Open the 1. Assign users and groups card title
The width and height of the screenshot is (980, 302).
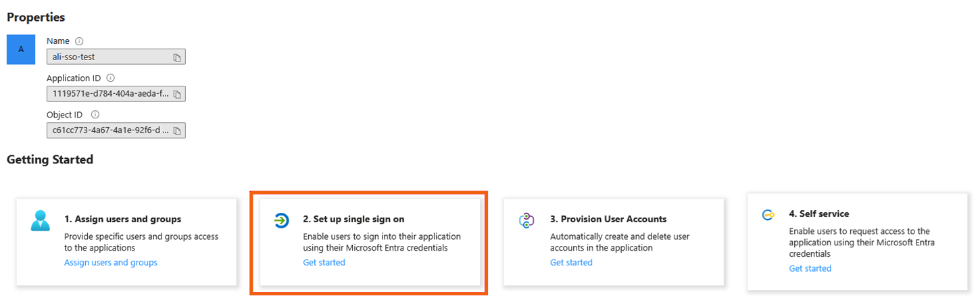pos(122,219)
